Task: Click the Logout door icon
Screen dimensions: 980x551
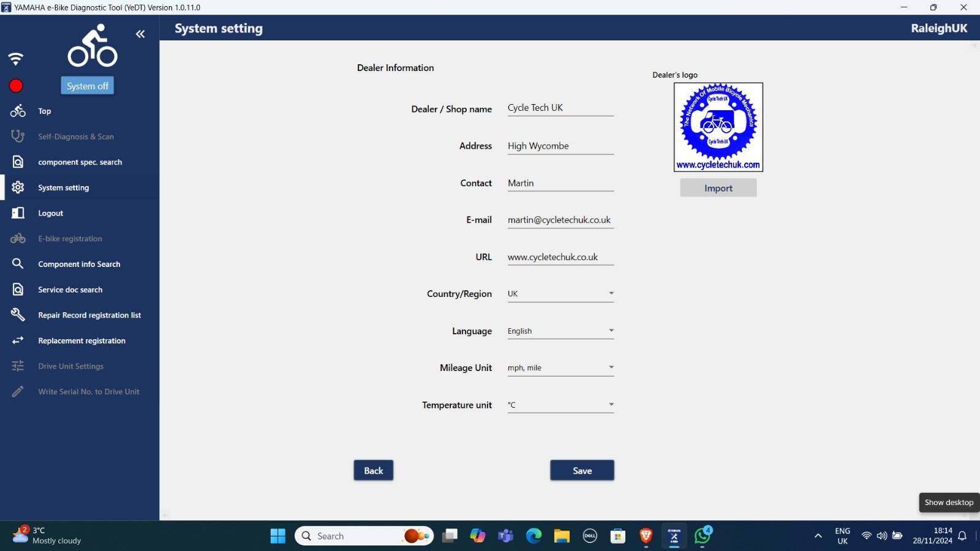Action: tap(18, 213)
